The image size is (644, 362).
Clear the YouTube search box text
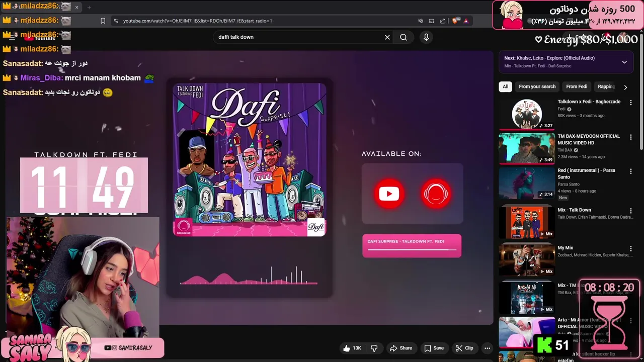[x=387, y=37]
